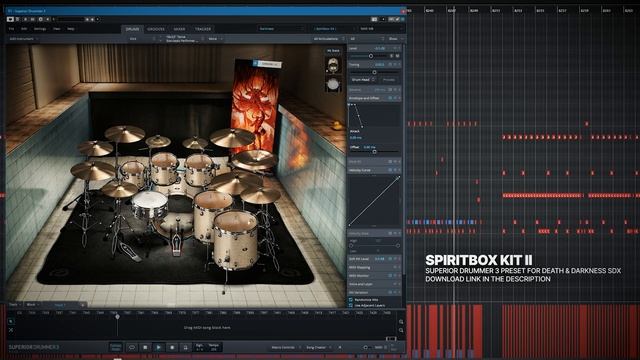The image size is (640, 360).
Task: Open the File menu in Superior Drummer
Action: [x=11, y=29]
